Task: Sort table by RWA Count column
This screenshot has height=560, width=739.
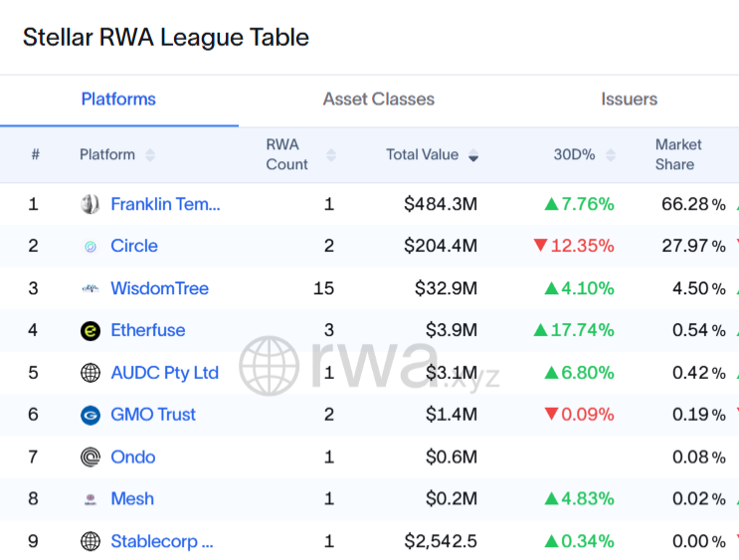Action: pos(331,155)
